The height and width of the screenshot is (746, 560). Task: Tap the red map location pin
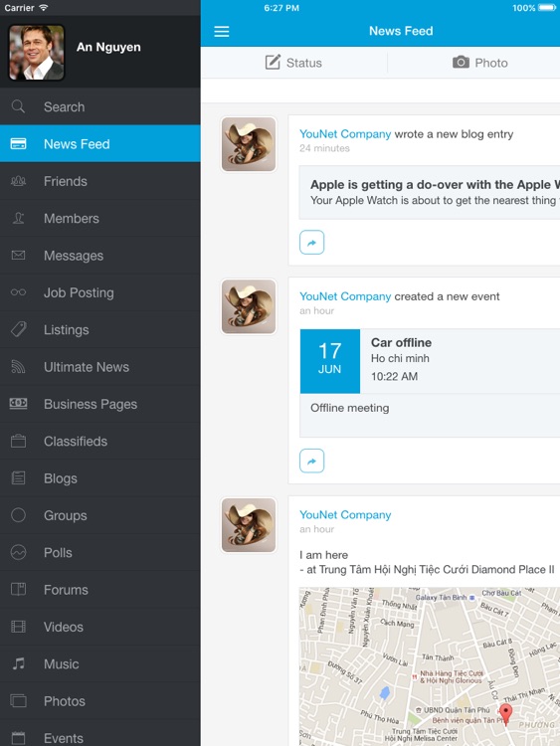click(505, 713)
